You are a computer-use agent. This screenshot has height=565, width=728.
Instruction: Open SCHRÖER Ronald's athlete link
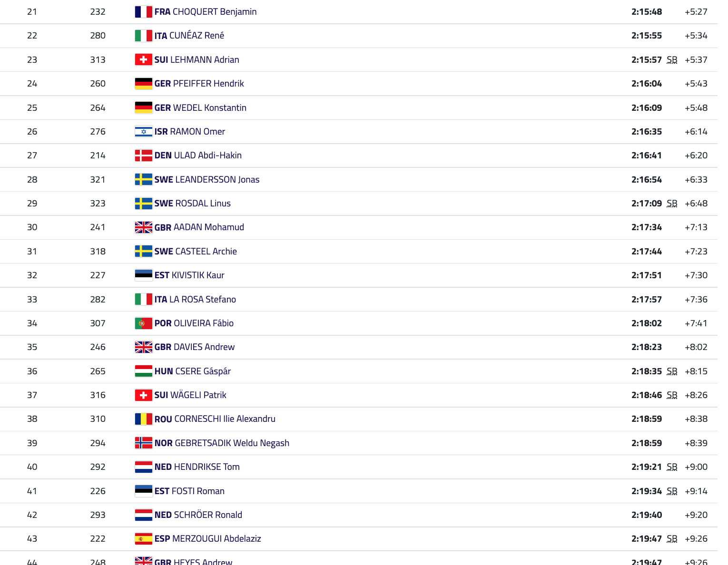[208, 515]
